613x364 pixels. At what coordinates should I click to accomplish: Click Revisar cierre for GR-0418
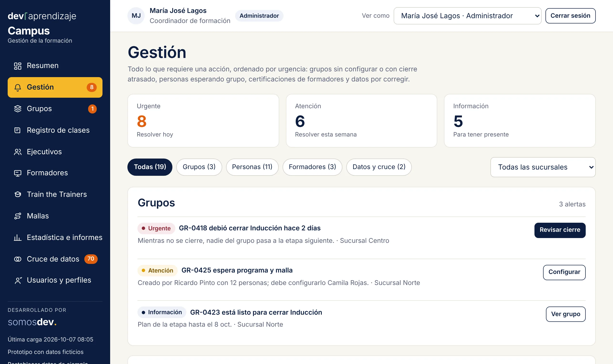point(560,230)
